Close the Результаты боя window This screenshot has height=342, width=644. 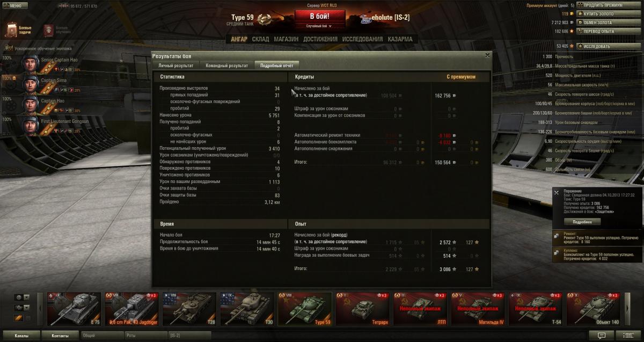pos(487,55)
